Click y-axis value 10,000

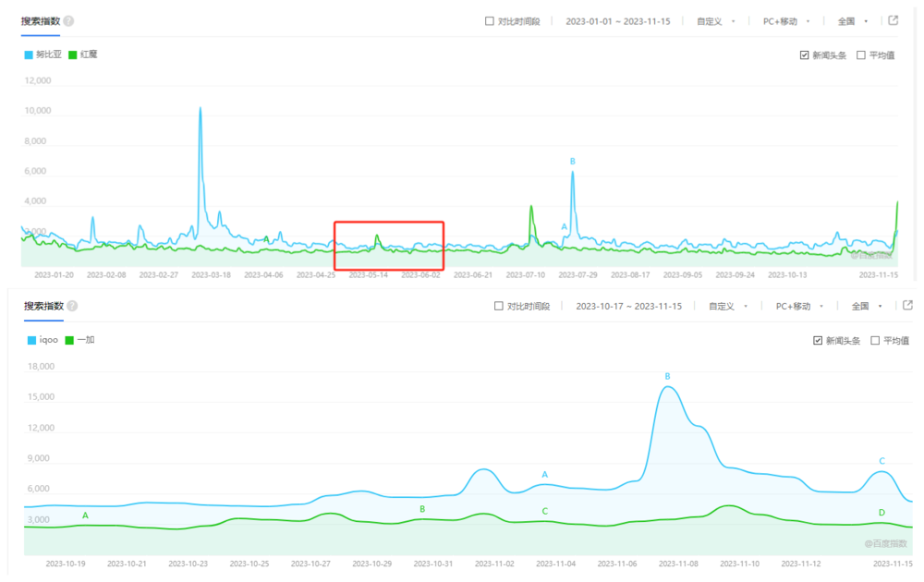click(x=38, y=111)
